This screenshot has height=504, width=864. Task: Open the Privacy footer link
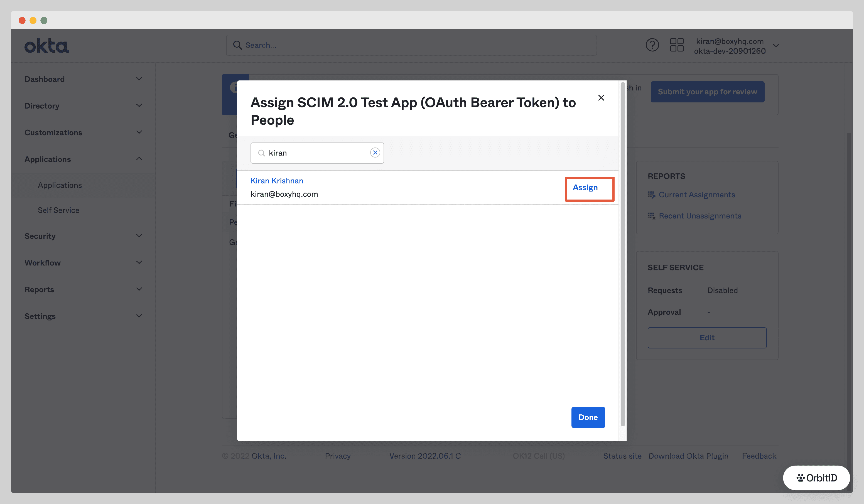click(x=338, y=456)
